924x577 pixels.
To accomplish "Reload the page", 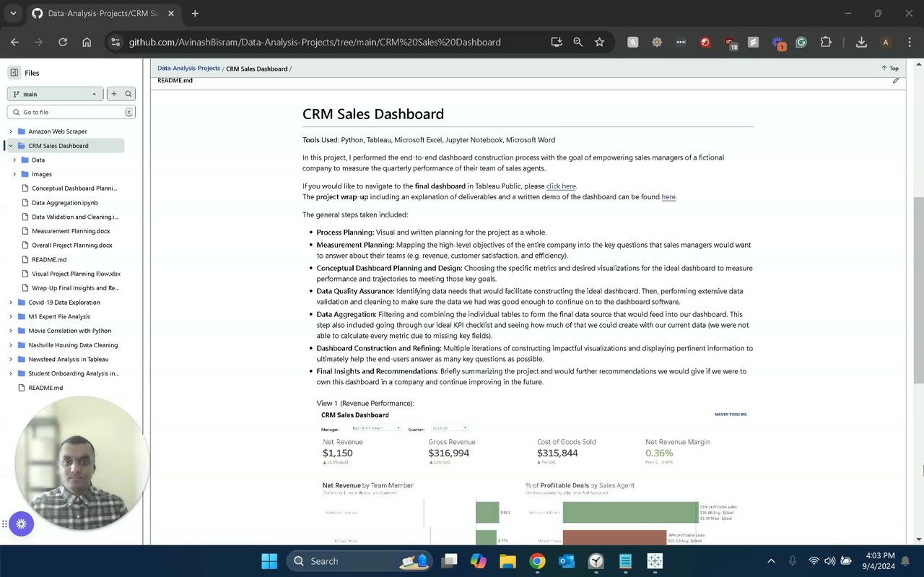I will [63, 42].
